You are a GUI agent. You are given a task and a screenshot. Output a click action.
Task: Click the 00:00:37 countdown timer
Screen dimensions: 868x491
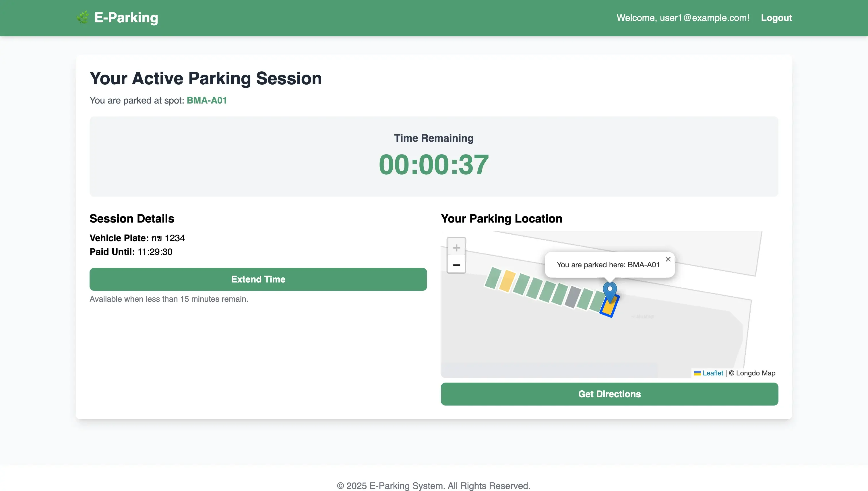click(434, 165)
